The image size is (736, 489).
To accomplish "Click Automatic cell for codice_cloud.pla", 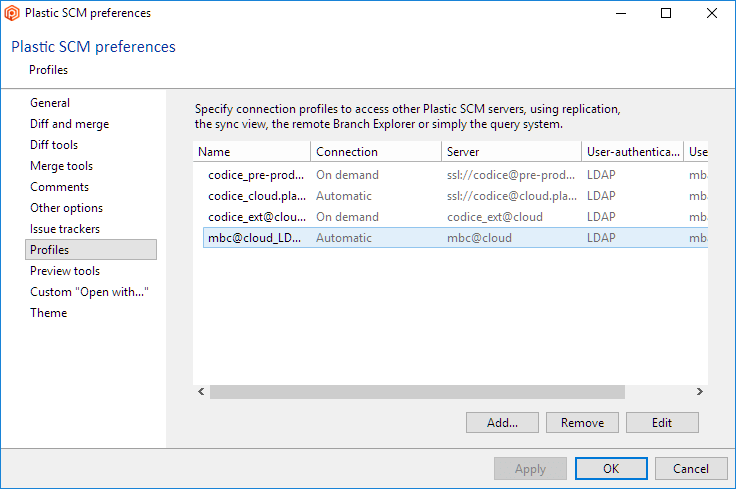I will (x=344, y=196).
